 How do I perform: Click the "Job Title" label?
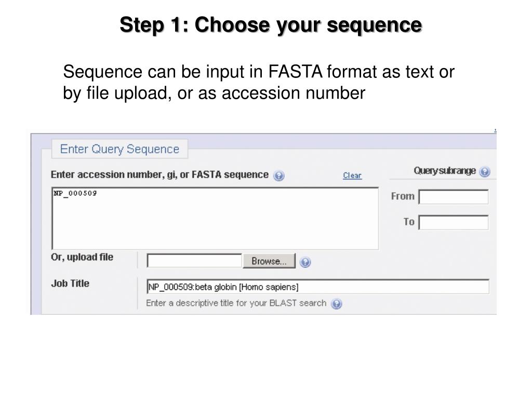click(x=70, y=283)
